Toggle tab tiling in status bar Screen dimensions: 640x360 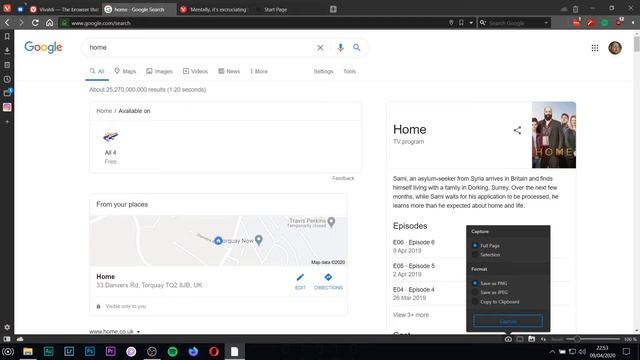[x=520, y=339]
